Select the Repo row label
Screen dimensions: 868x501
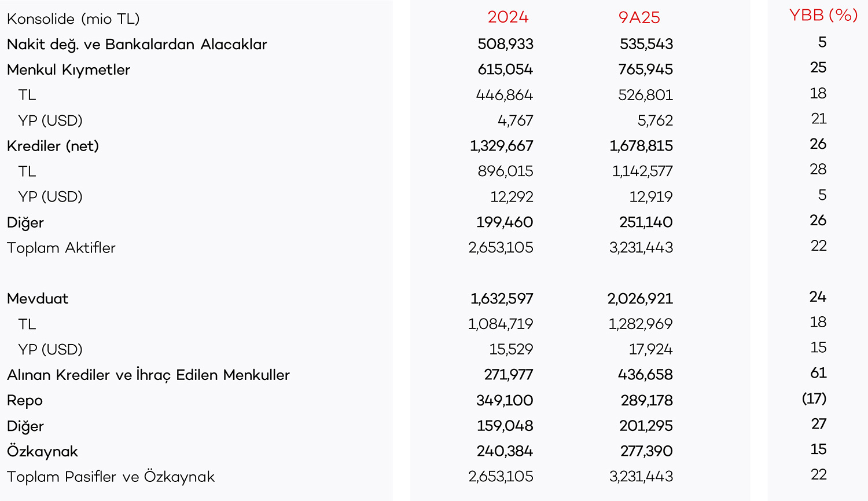tap(25, 401)
